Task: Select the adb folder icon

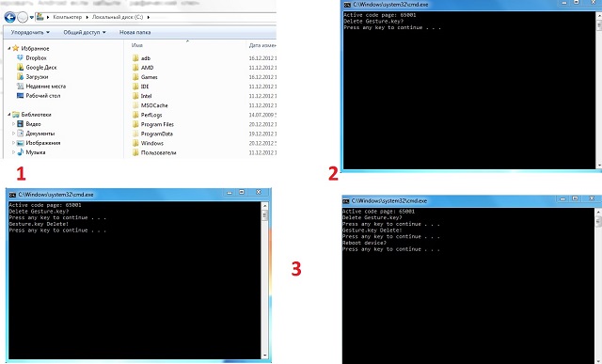Action: tap(135, 58)
